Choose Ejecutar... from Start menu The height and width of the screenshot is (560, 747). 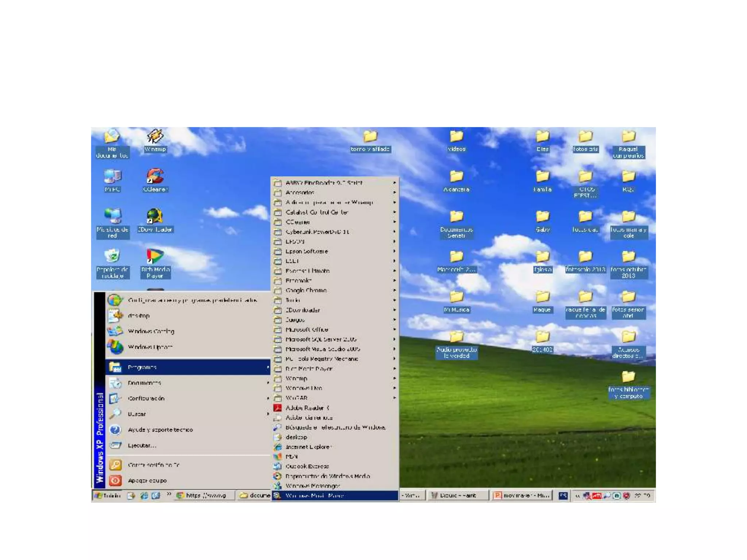[x=142, y=445]
